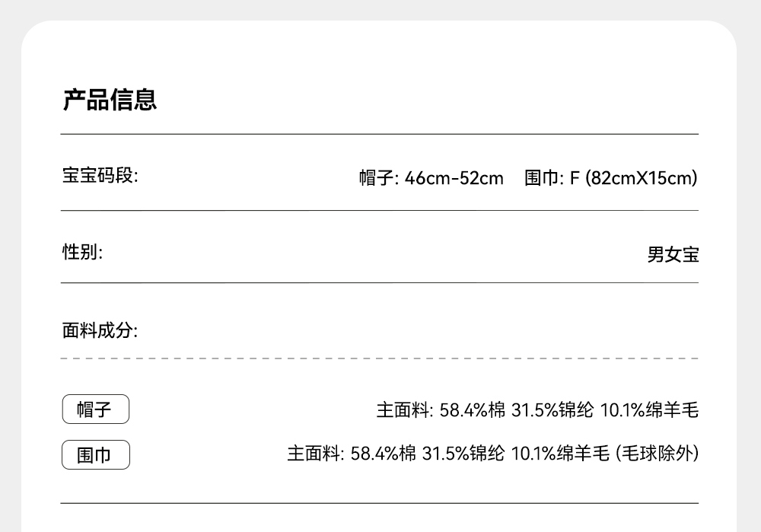
Task: Select the 性别 label
Action: [82, 252]
